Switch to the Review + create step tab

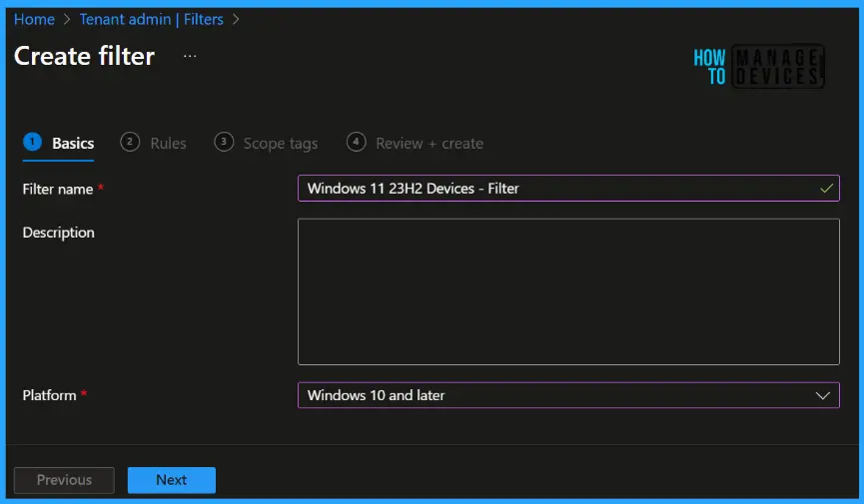(415, 143)
